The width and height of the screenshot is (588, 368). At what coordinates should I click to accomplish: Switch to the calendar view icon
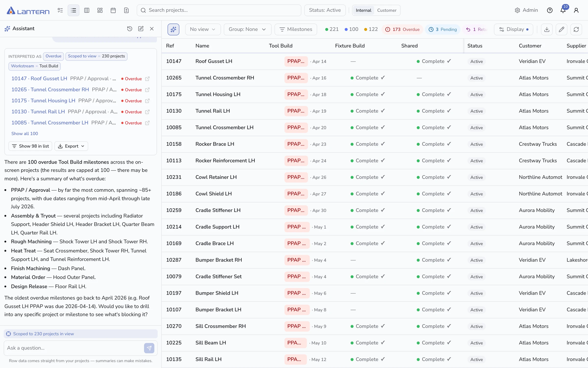(x=113, y=10)
